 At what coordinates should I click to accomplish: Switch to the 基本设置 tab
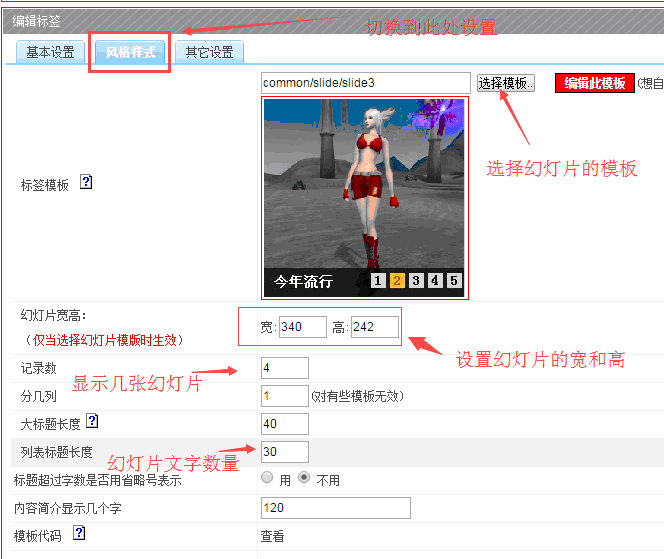(50, 52)
